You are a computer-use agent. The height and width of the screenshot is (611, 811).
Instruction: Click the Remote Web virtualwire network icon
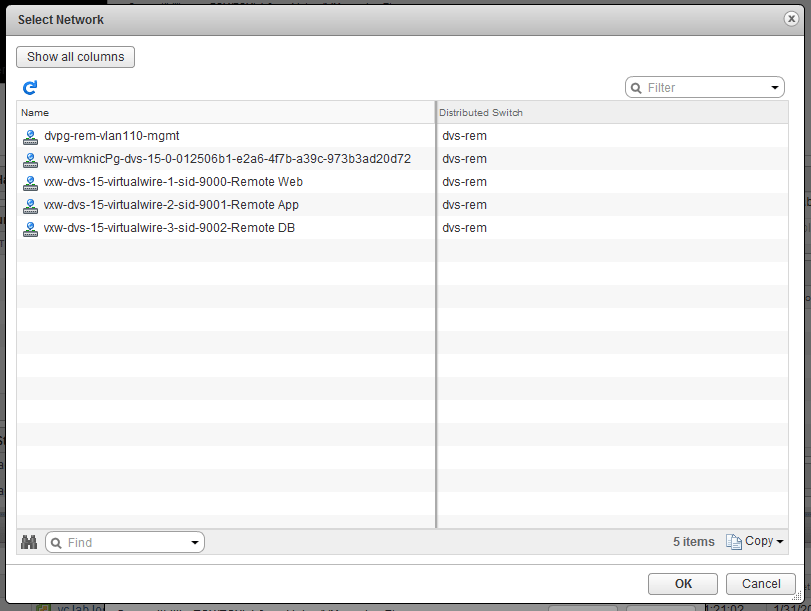tap(30, 182)
